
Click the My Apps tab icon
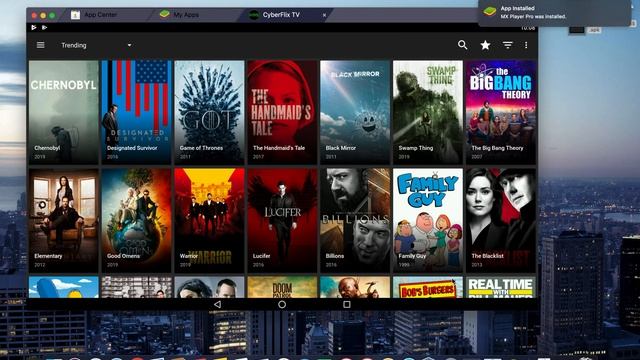tap(164, 14)
